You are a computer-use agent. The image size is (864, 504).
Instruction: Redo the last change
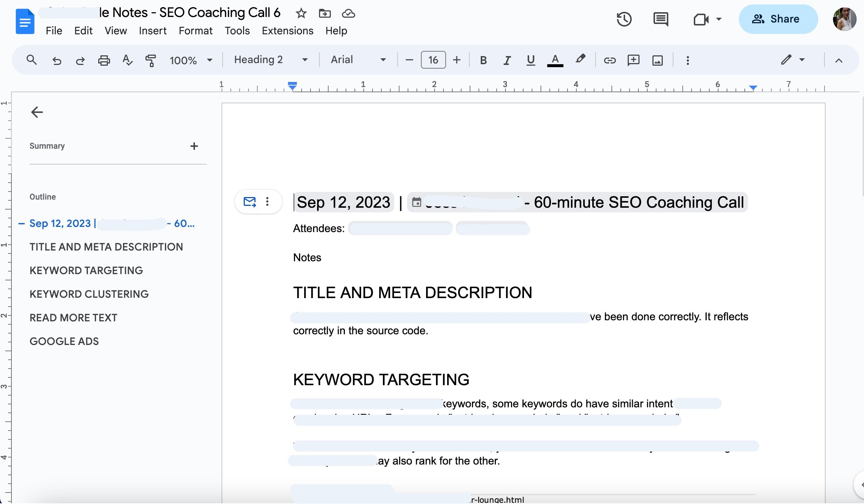pos(80,60)
